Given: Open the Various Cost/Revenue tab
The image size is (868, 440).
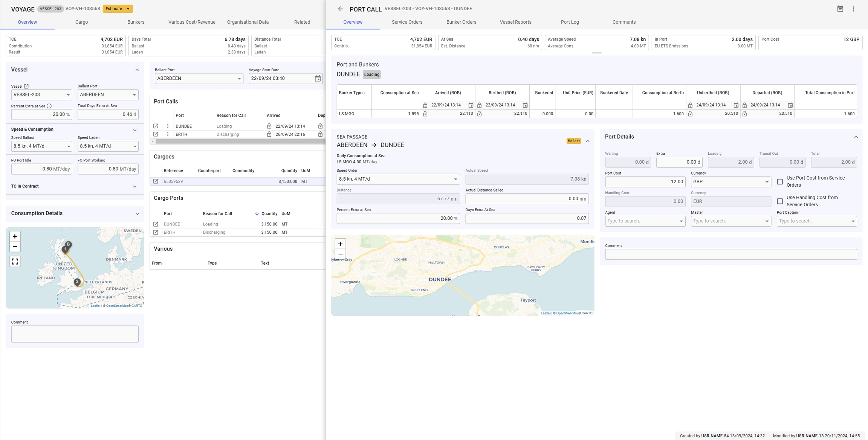Looking at the screenshot, I should [x=192, y=22].
